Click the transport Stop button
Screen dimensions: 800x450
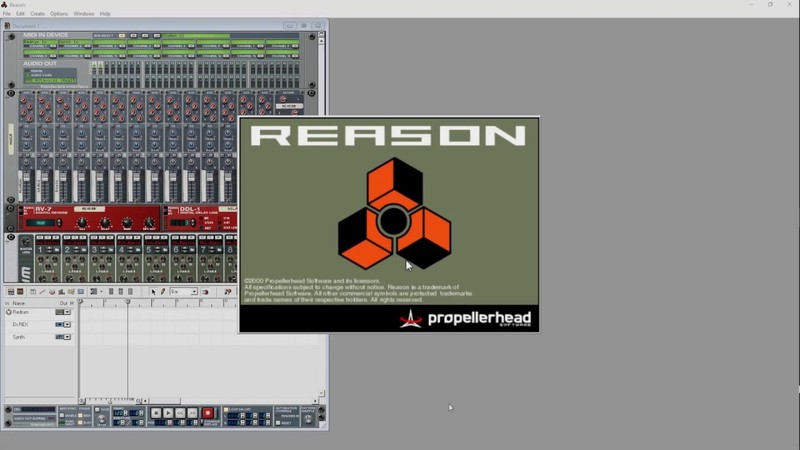pos(156,413)
